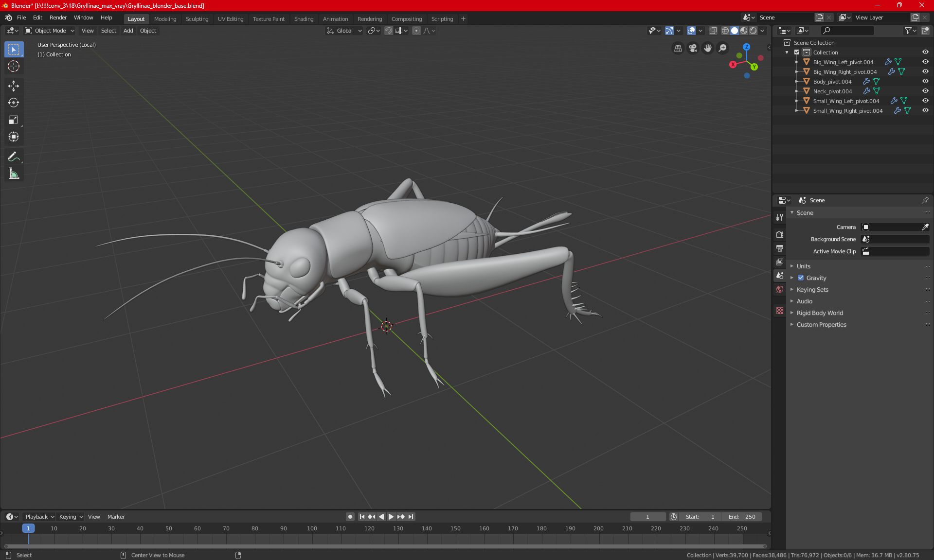Viewport: 934px width, 560px height.
Task: Expand the Rigid Body World panel
Action: point(820,313)
